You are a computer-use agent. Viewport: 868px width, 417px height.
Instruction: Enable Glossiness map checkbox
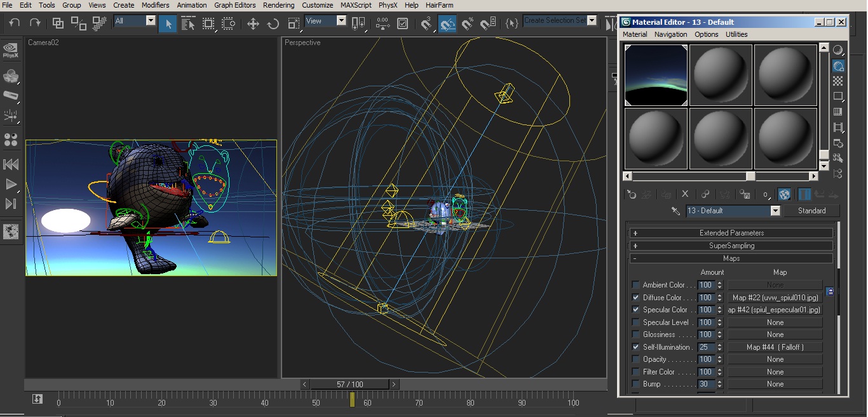point(636,334)
